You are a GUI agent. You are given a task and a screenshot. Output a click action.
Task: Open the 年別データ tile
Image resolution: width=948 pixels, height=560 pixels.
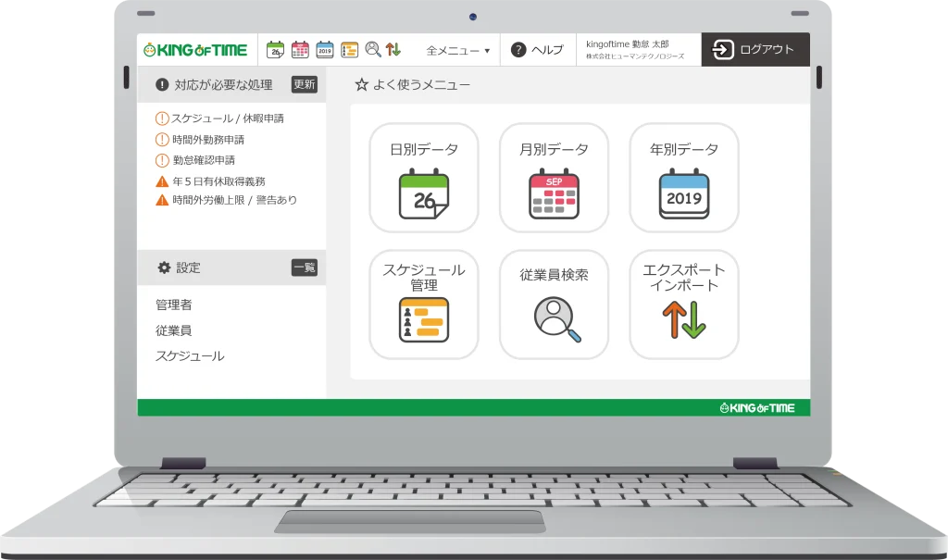click(684, 178)
